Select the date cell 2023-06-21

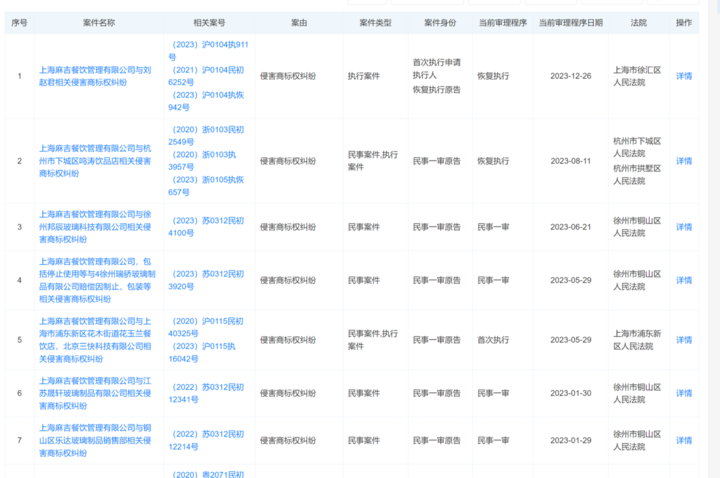tap(571, 227)
